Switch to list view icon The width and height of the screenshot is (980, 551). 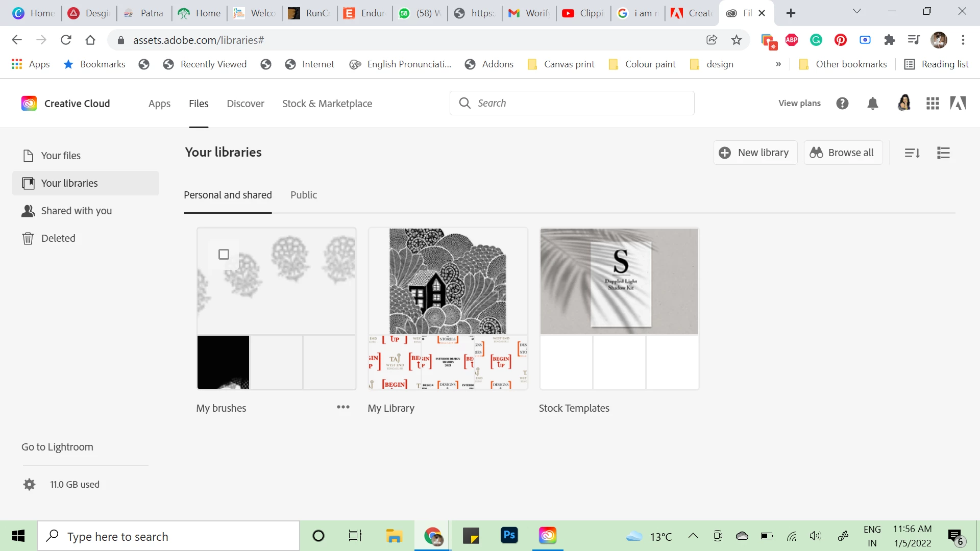point(943,153)
